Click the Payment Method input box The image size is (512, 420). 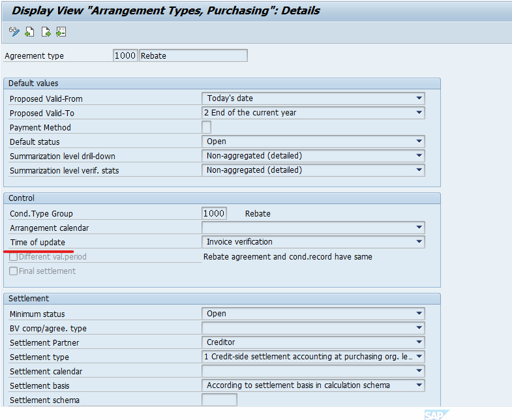click(206, 127)
